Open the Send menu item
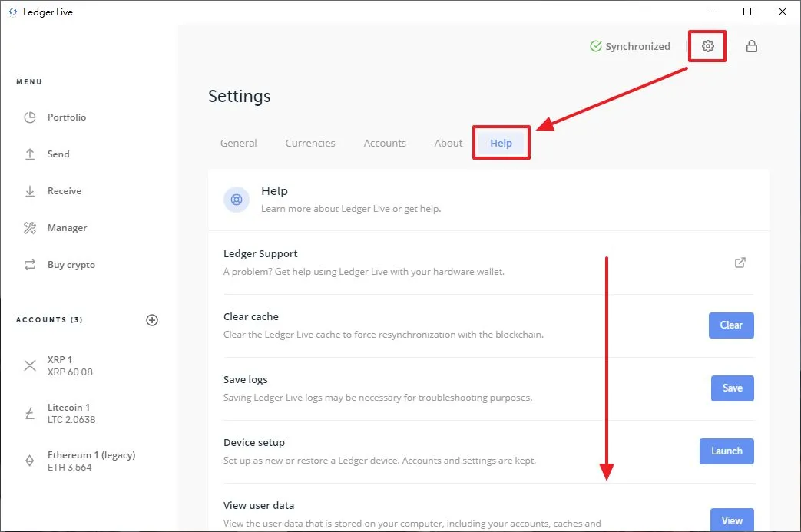801x532 pixels. click(x=58, y=154)
